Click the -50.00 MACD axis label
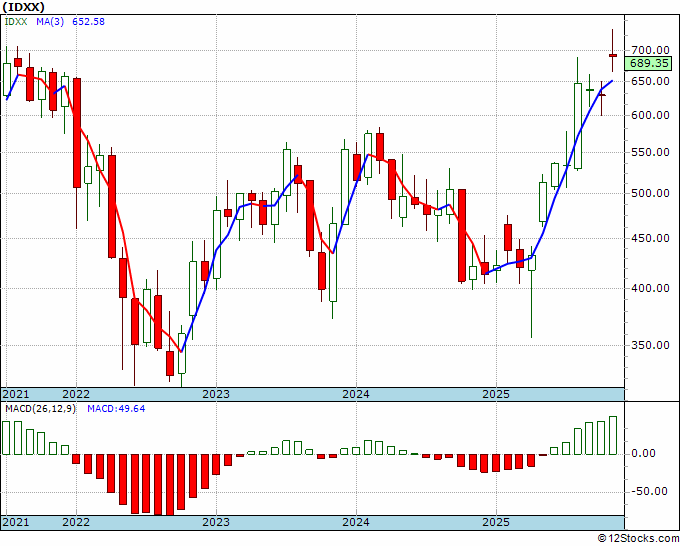This screenshot has height=546, width=680. pos(649,491)
